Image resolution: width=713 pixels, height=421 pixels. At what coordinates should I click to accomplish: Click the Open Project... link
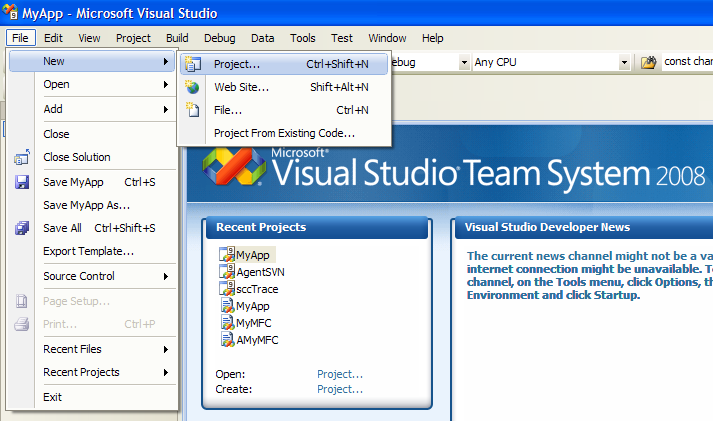click(340, 374)
